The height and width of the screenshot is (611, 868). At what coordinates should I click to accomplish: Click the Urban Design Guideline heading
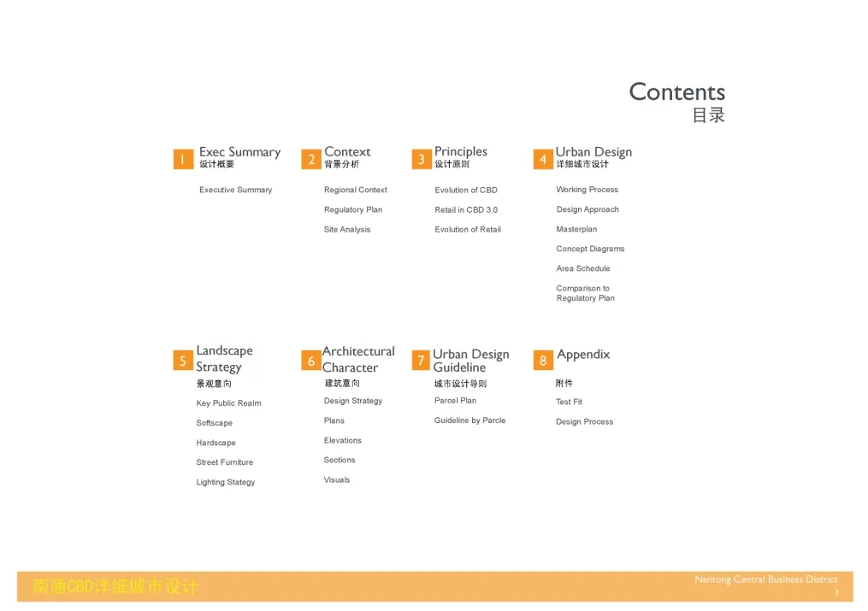click(x=470, y=361)
